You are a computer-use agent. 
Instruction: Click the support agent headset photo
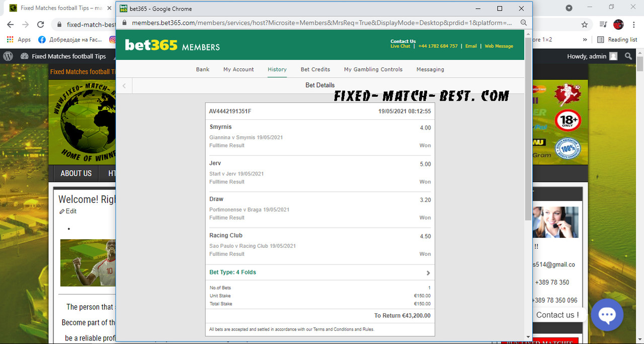tap(555, 222)
